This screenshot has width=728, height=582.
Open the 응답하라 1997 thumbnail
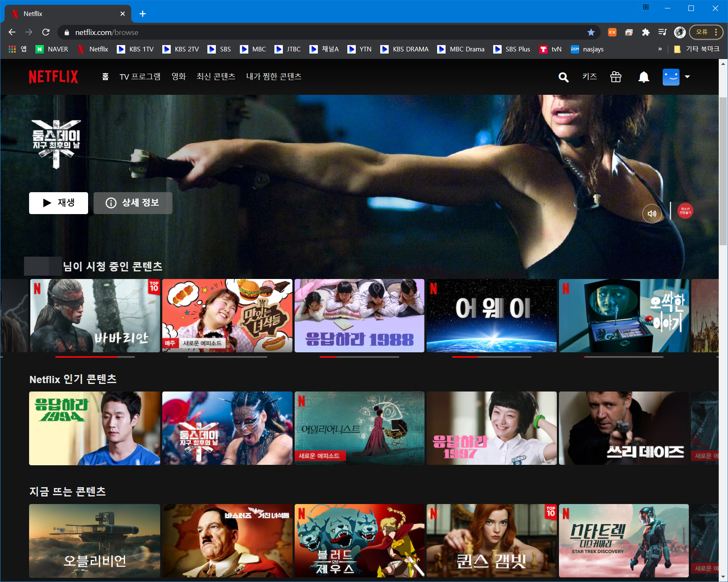pyautogui.click(x=492, y=428)
